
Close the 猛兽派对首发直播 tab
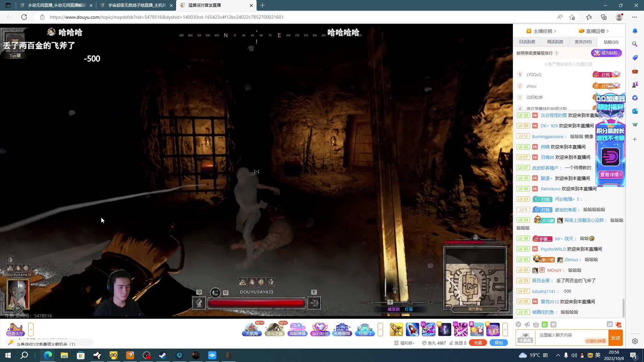pyautogui.click(x=251, y=5)
